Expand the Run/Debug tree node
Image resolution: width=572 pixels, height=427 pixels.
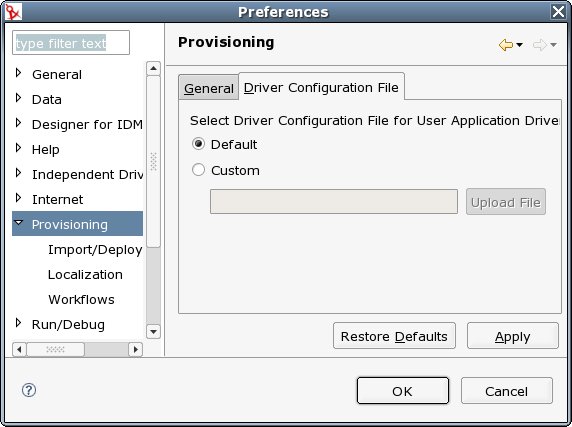tap(18, 323)
